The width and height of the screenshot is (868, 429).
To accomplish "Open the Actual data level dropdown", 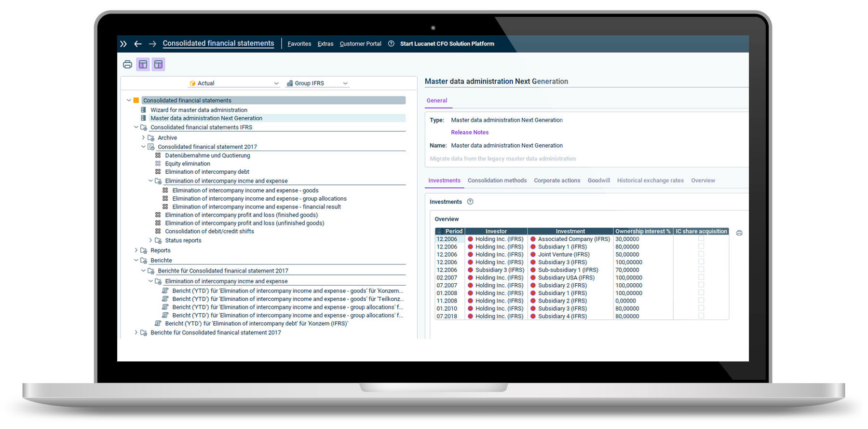I will coord(234,83).
